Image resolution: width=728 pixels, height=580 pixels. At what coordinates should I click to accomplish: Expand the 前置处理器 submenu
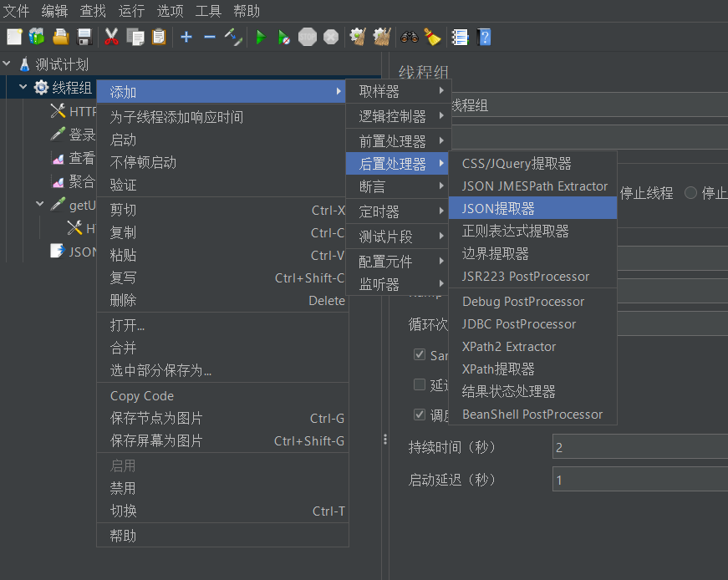coord(397,140)
